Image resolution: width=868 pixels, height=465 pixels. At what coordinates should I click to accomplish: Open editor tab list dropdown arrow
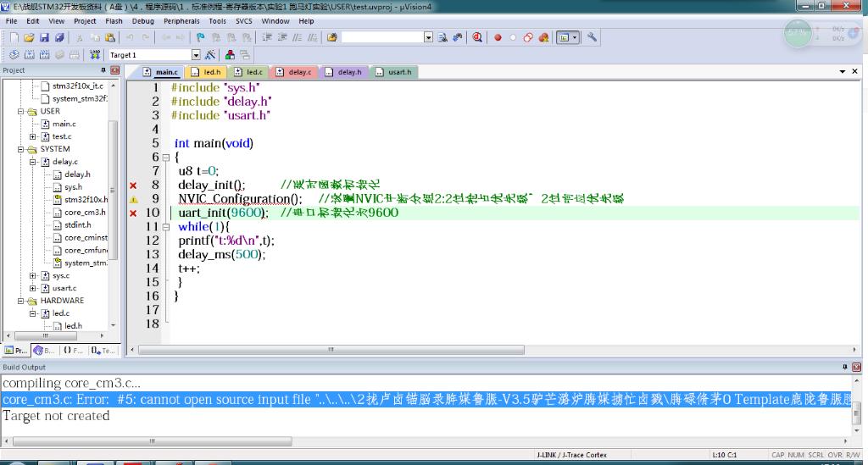pyautogui.click(x=843, y=72)
